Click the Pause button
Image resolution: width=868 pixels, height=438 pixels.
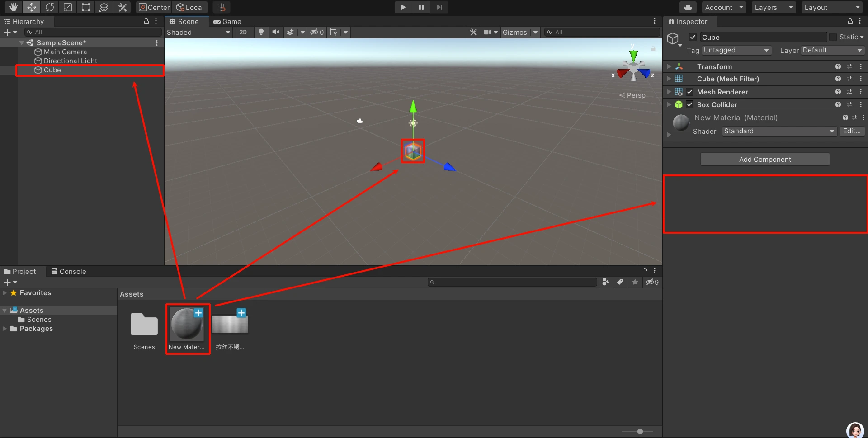(421, 7)
